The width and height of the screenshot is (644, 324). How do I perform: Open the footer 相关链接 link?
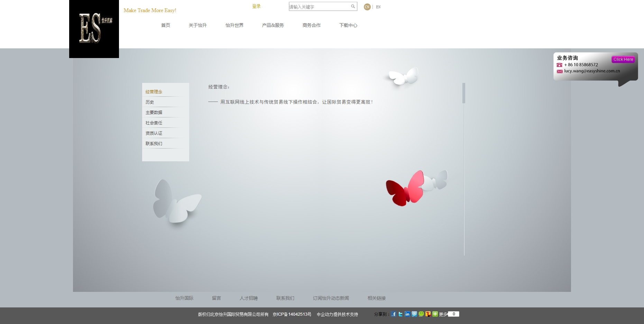coord(377,298)
